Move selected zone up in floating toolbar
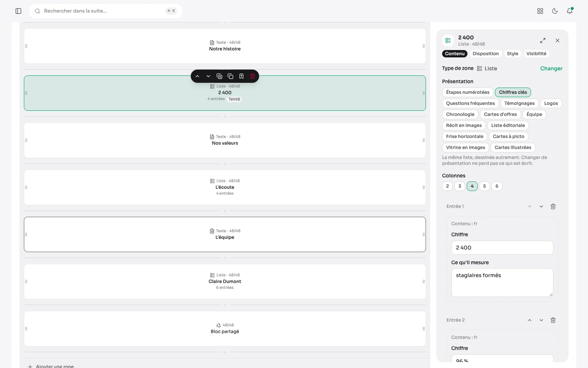The image size is (588, 368). 197,76
